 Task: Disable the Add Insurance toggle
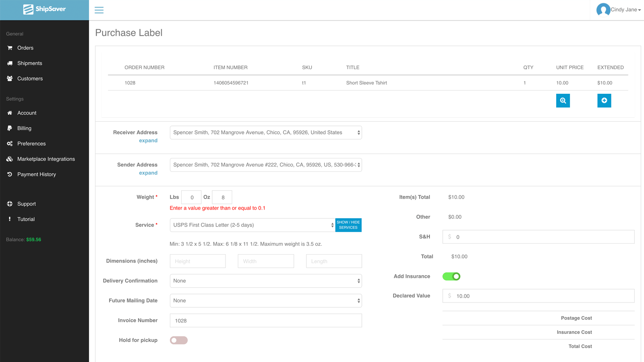click(x=451, y=276)
